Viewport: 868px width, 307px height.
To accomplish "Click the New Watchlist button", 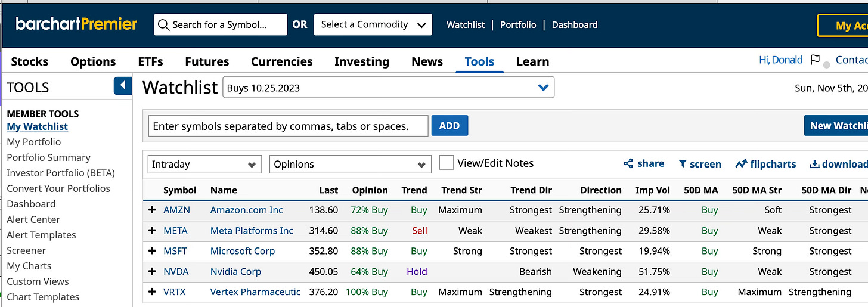I will pyautogui.click(x=836, y=126).
